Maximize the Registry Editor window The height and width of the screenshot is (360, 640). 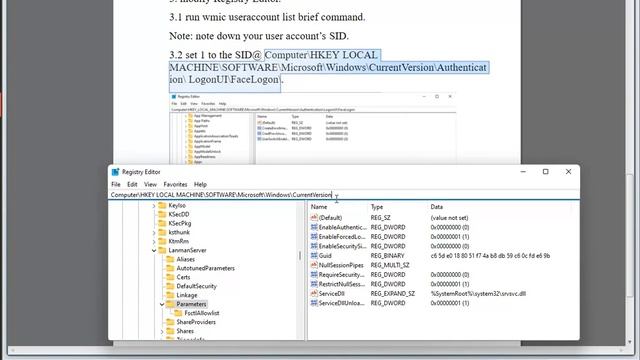point(545,172)
